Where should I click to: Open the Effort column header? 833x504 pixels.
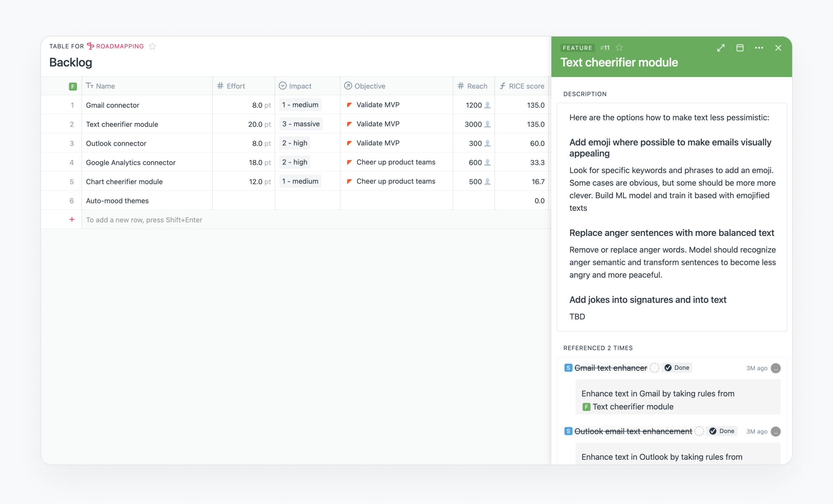pyautogui.click(x=244, y=86)
